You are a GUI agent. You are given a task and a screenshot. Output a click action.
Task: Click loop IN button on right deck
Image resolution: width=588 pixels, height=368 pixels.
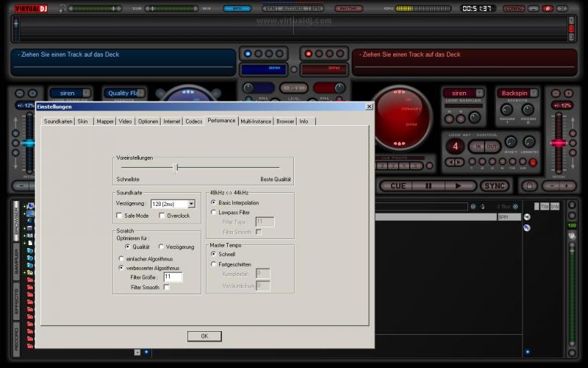477,146
